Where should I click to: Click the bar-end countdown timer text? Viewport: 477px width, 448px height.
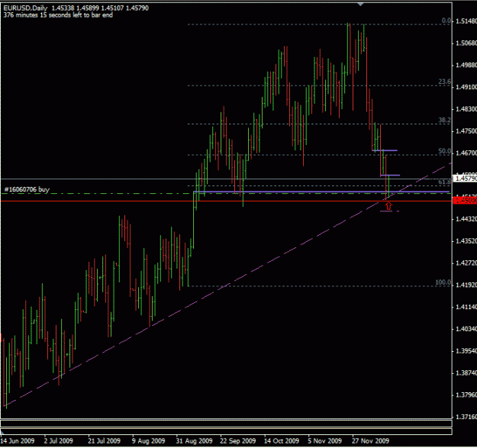(58, 15)
